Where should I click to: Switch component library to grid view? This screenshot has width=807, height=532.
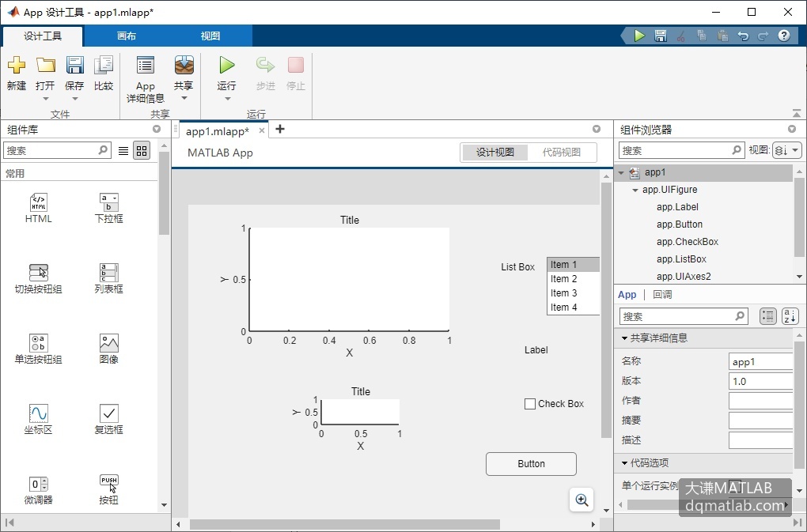[142, 151]
